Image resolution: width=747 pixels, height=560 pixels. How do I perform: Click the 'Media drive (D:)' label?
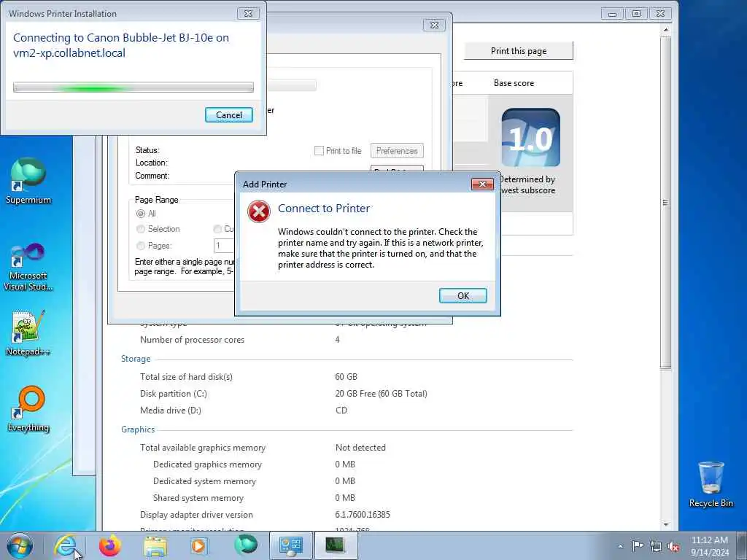click(171, 410)
